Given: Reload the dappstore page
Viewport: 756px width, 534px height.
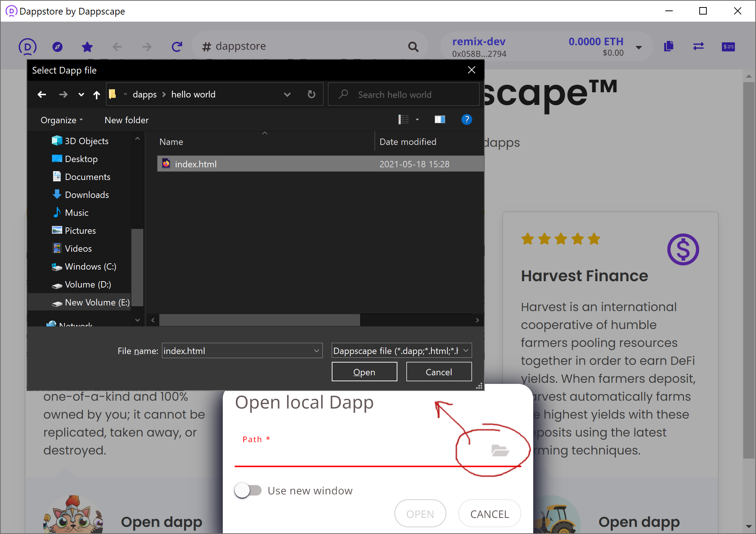Looking at the screenshot, I should [177, 47].
